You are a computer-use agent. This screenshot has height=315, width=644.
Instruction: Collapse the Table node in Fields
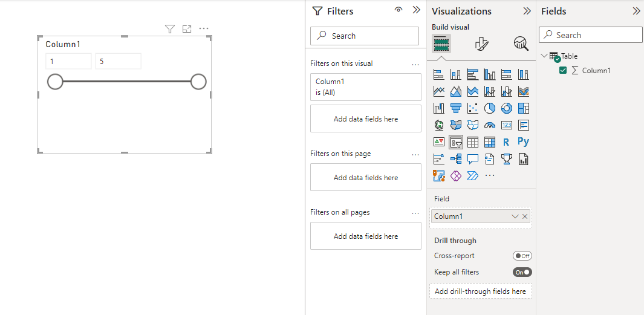(x=544, y=56)
